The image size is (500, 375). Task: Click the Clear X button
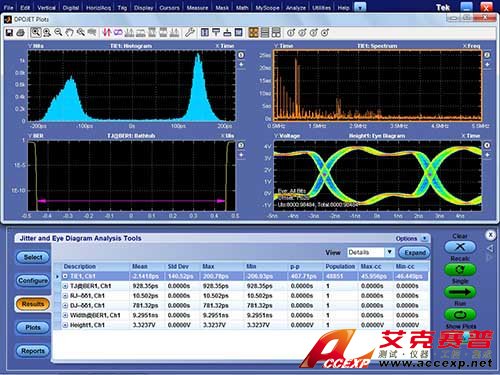pyautogui.click(x=460, y=247)
